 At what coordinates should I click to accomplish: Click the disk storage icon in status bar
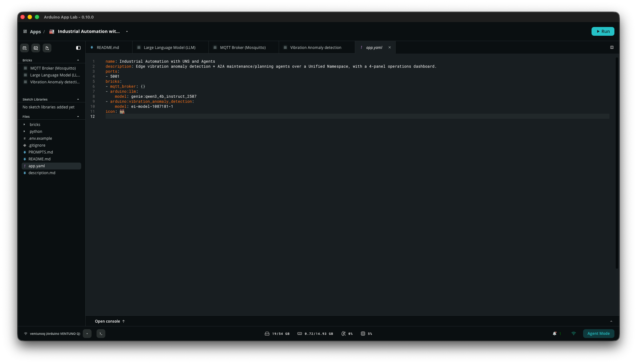coord(267,334)
